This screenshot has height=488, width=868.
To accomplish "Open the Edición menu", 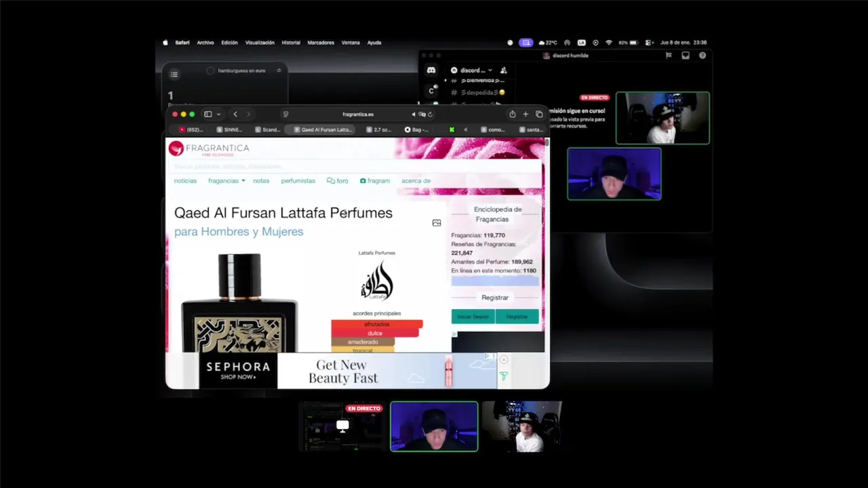I will point(229,43).
